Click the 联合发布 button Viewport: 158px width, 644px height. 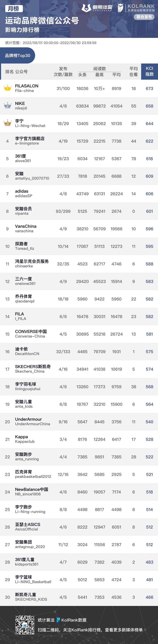tap(144, 17)
